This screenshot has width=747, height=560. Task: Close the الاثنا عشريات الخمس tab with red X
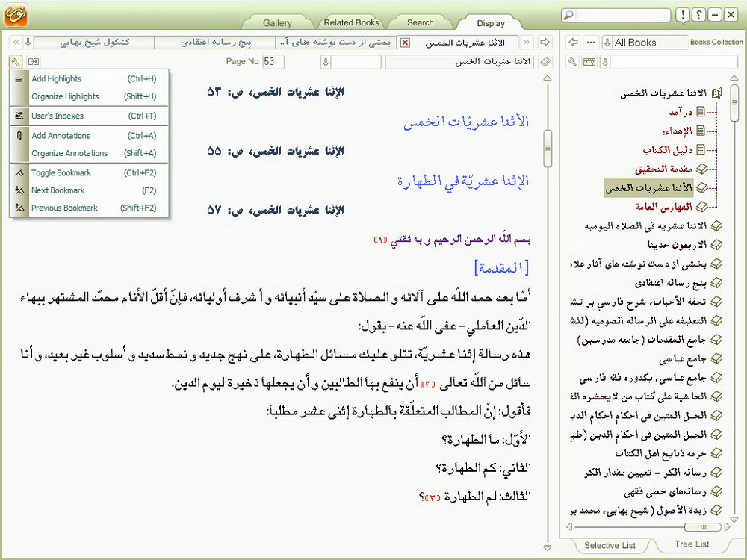click(x=405, y=43)
